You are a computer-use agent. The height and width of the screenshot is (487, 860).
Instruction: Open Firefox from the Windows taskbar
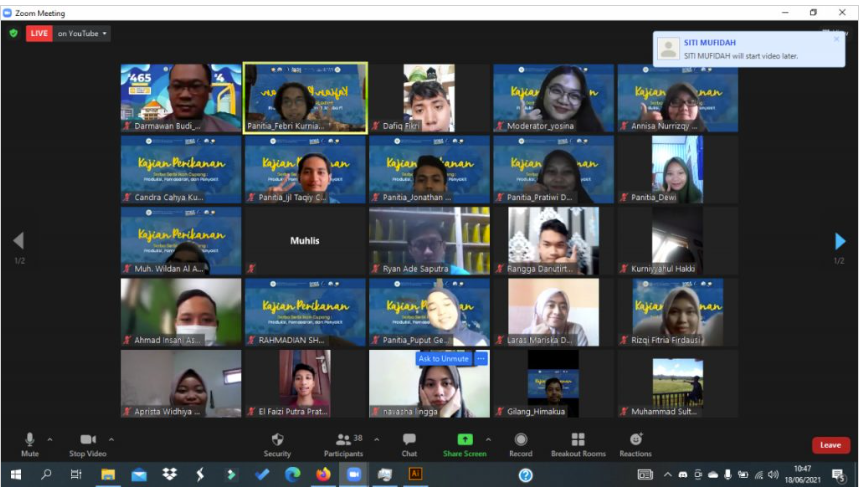[x=322, y=474]
